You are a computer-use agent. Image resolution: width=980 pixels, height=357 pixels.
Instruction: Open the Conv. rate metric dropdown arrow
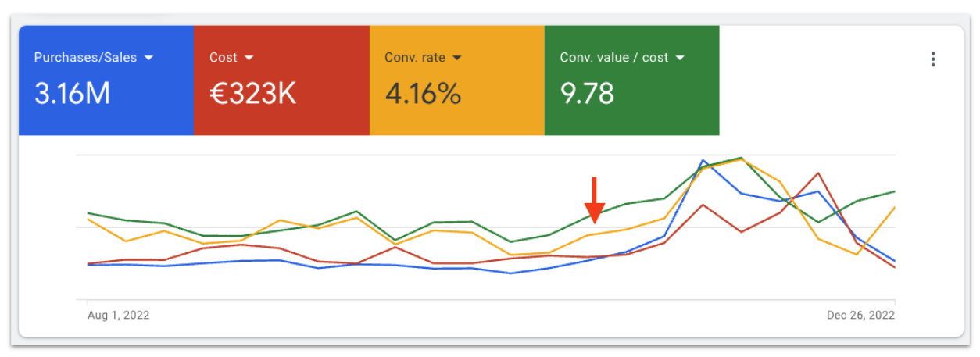tap(457, 58)
